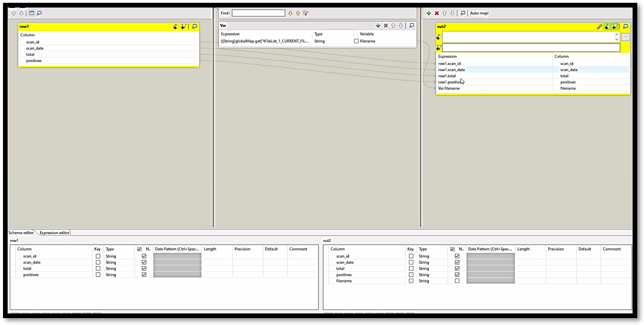Click the Var table remove X icon
Image resolution: width=644 pixels, height=325 pixels.
click(x=386, y=25)
